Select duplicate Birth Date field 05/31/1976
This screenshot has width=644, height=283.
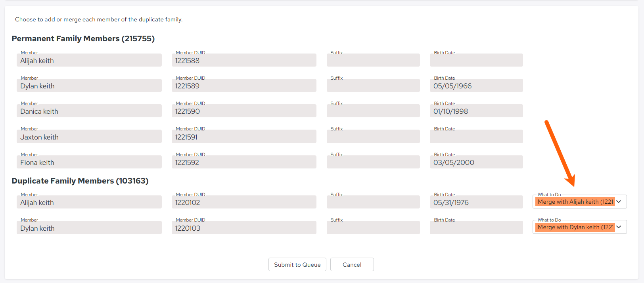tap(476, 202)
